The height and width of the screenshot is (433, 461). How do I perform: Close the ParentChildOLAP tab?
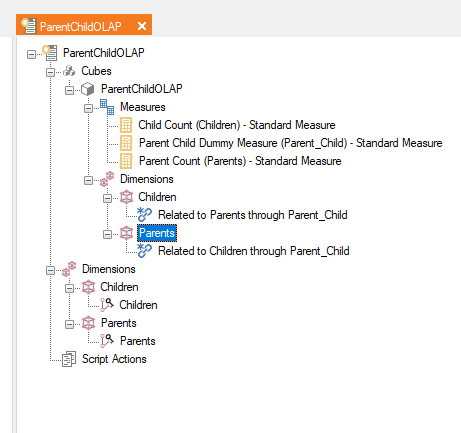tap(142, 26)
